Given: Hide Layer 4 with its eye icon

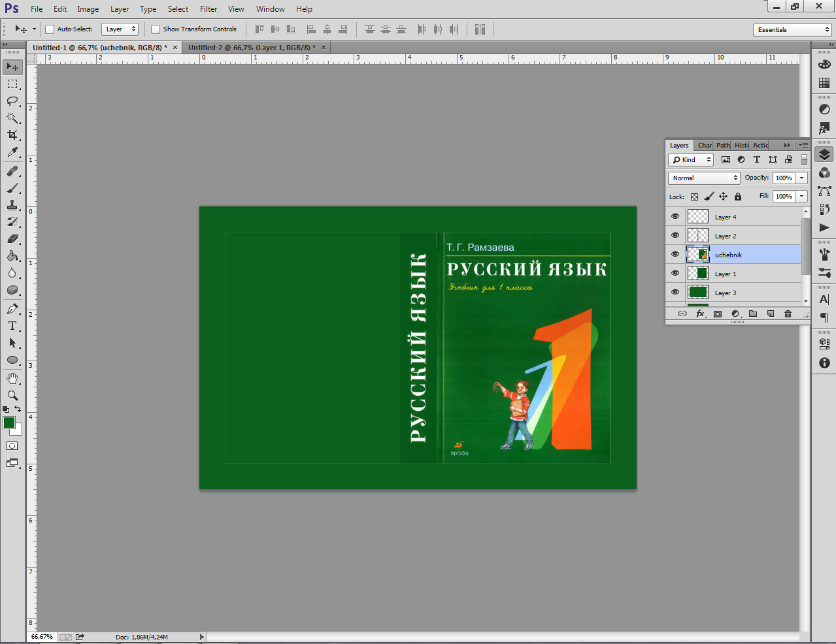Looking at the screenshot, I should pyautogui.click(x=675, y=216).
